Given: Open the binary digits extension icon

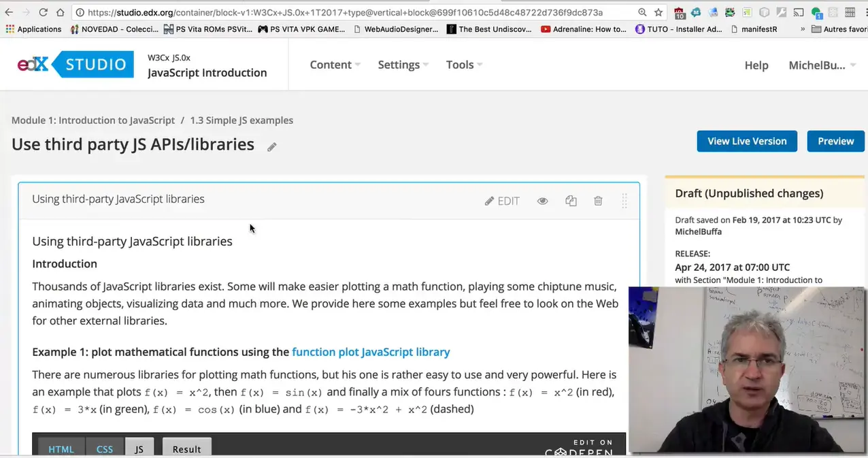Looking at the screenshot, I should [x=850, y=12].
